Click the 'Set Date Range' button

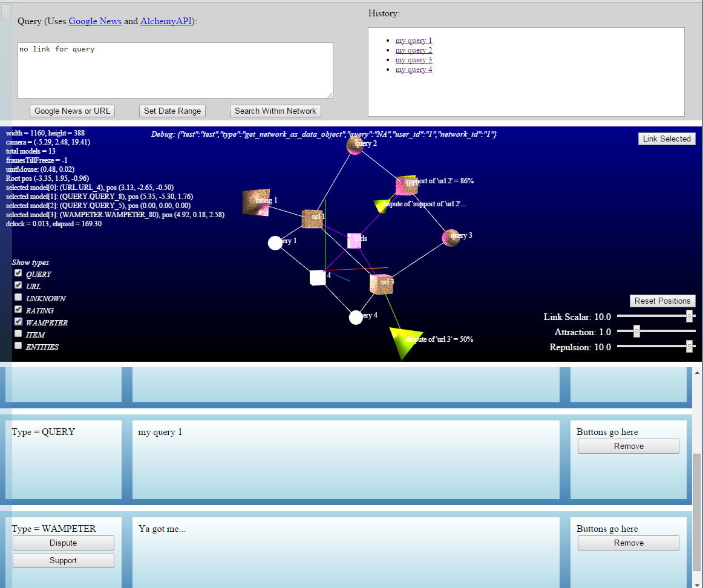(172, 111)
